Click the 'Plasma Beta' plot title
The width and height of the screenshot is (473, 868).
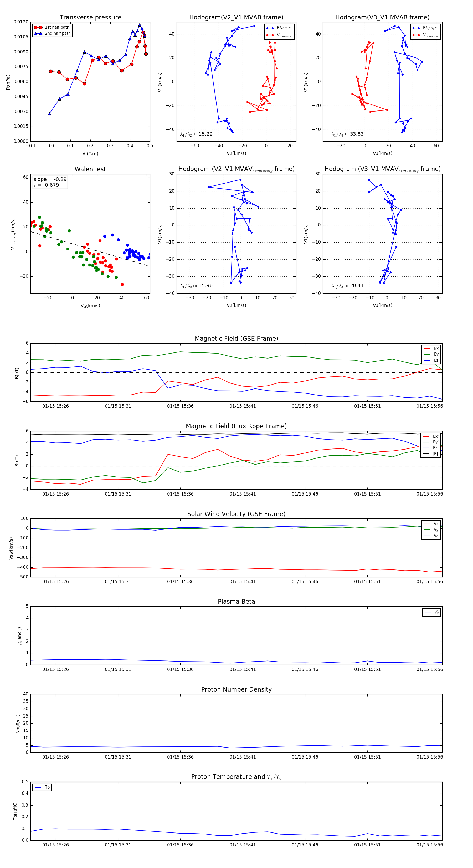click(x=236, y=602)
